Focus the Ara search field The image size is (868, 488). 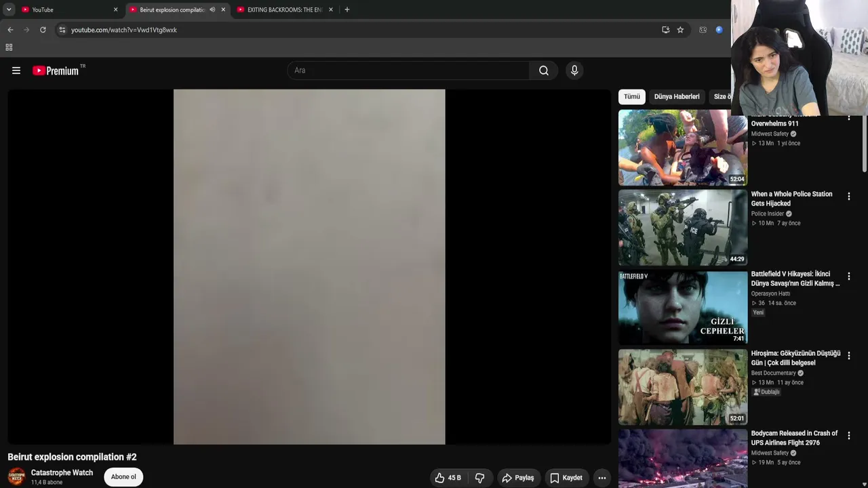[x=408, y=70]
